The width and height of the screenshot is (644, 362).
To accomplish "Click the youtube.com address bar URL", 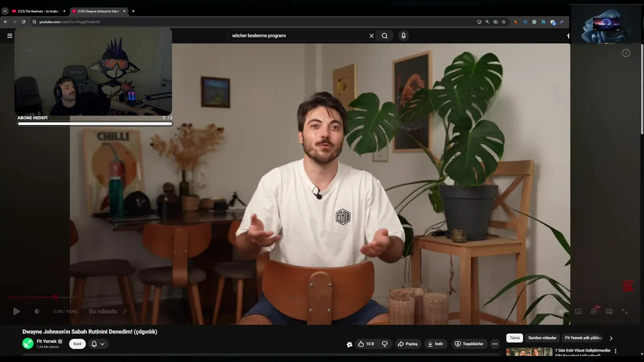I will [x=69, y=22].
